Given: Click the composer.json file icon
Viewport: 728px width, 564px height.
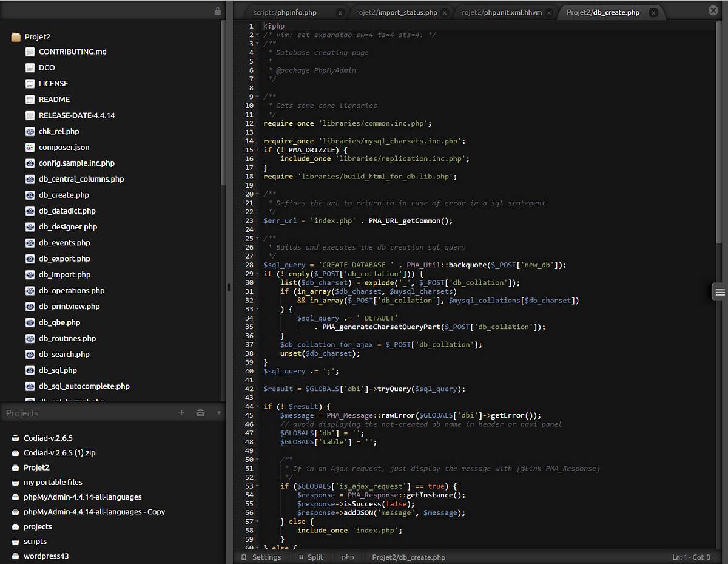Looking at the screenshot, I should 30,147.
